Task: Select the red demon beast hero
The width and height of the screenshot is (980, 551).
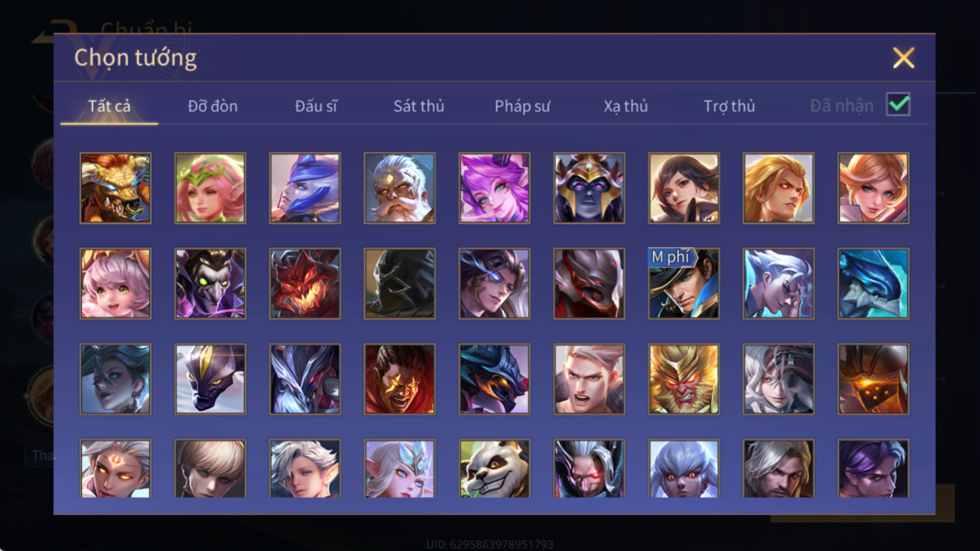Action: click(304, 284)
